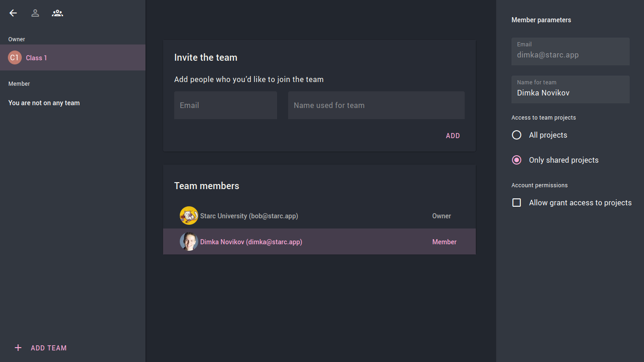Open the teams group icon
Viewport: 644px width, 362px height.
click(57, 13)
